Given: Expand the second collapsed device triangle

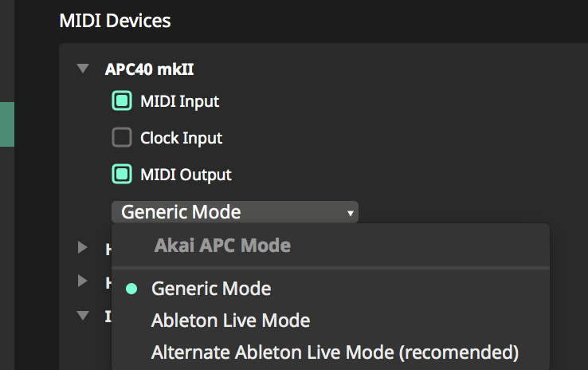Looking at the screenshot, I should [83, 281].
